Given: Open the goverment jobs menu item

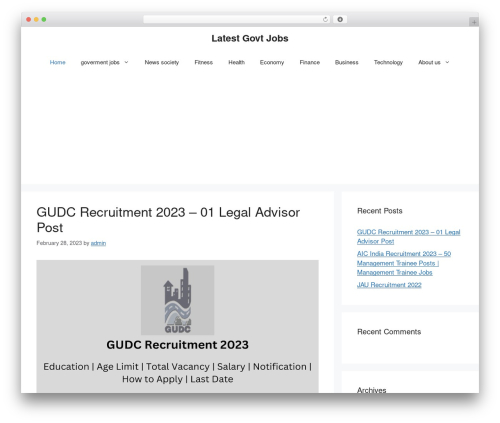Looking at the screenshot, I should [x=100, y=62].
